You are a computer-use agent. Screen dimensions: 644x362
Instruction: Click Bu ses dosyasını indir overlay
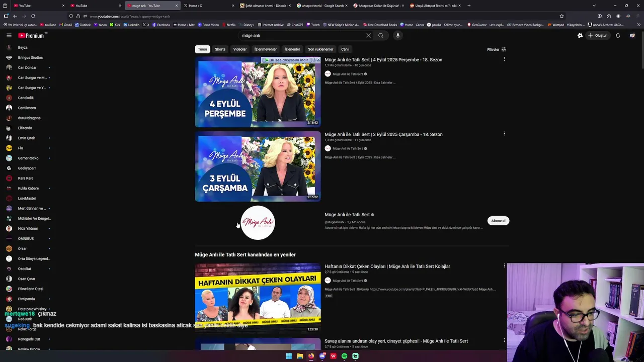(x=288, y=60)
